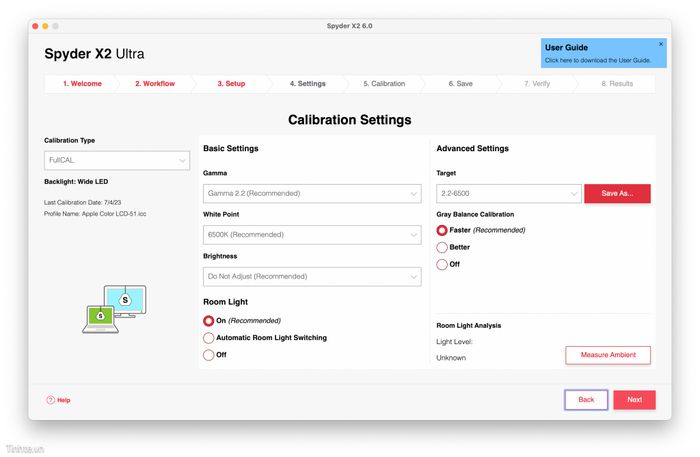Click the Back button

[x=586, y=400]
